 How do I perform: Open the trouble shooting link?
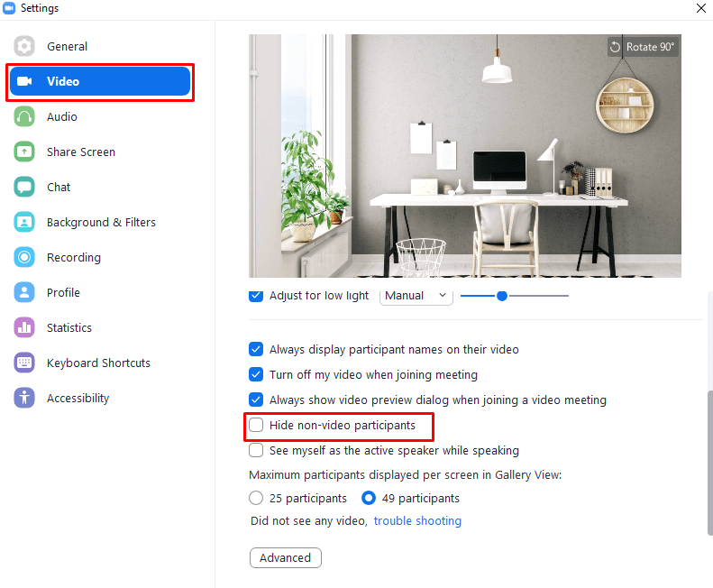(417, 520)
